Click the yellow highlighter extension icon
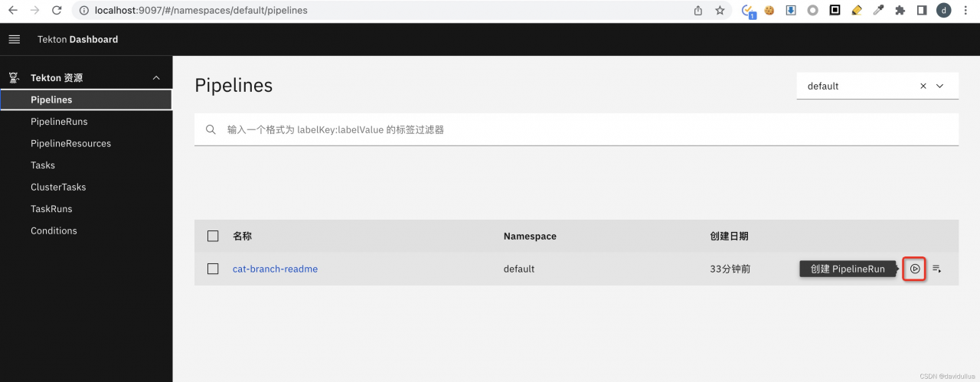This screenshot has width=980, height=382. (857, 11)
